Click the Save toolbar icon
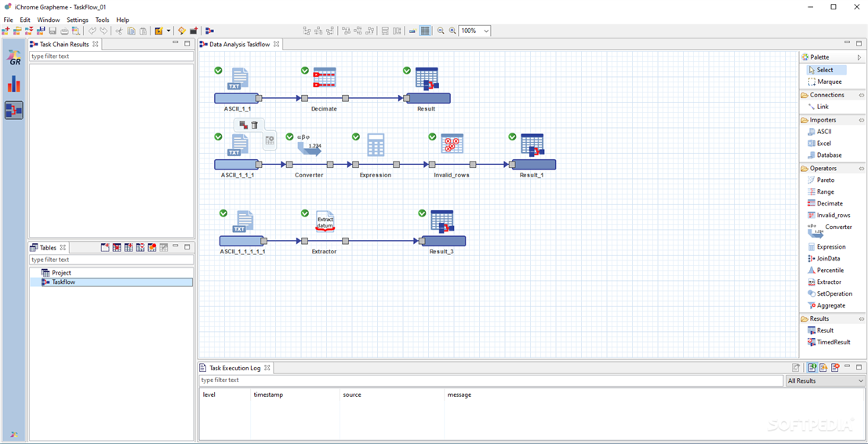Viewport: 868px width, 444px height. coord(53,31)
